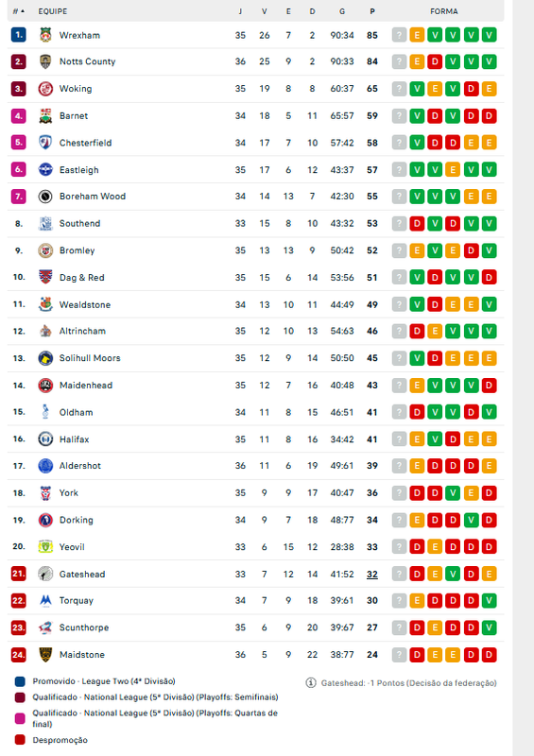Sort by the V wins column header

point(265,11)
